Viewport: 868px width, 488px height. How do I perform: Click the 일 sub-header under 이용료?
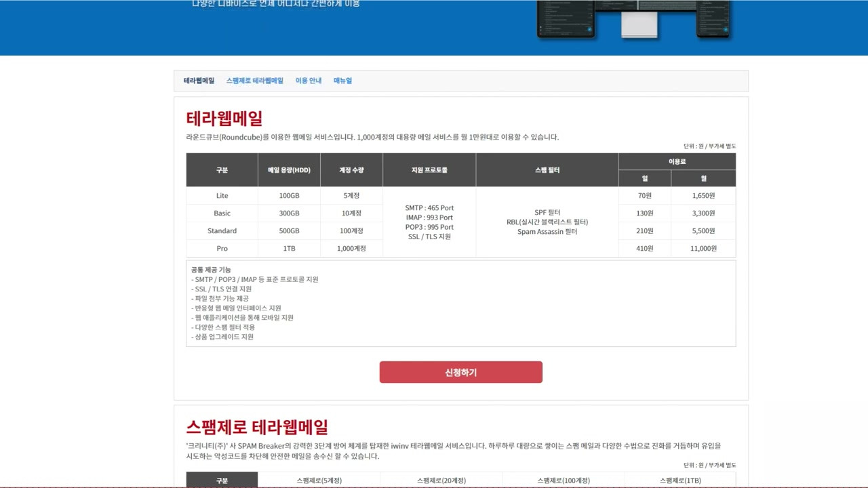(645, 178)
